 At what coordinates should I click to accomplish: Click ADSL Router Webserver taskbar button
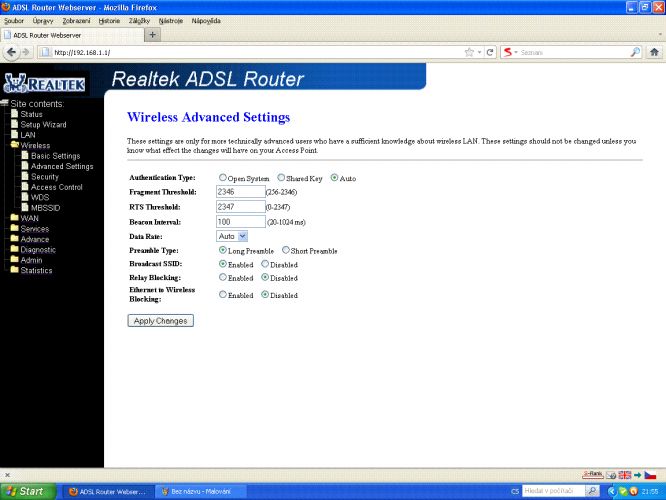tap(108, 492)
